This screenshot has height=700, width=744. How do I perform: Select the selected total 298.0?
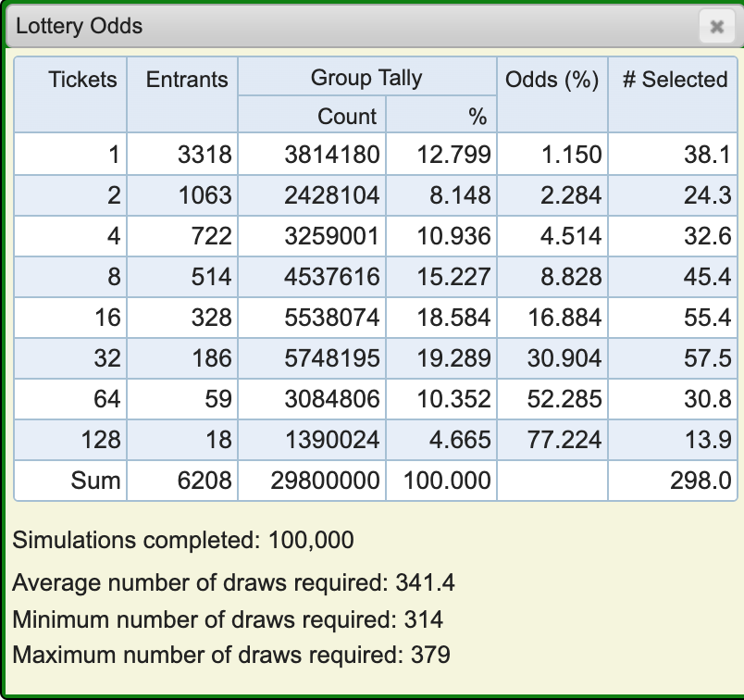pyautogui.click(x=701, y=481)
